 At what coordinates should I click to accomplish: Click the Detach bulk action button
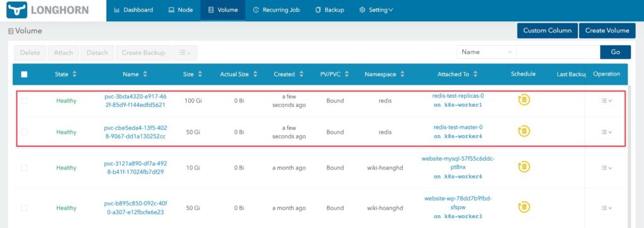pyautogui.click(x=97, y=53)
